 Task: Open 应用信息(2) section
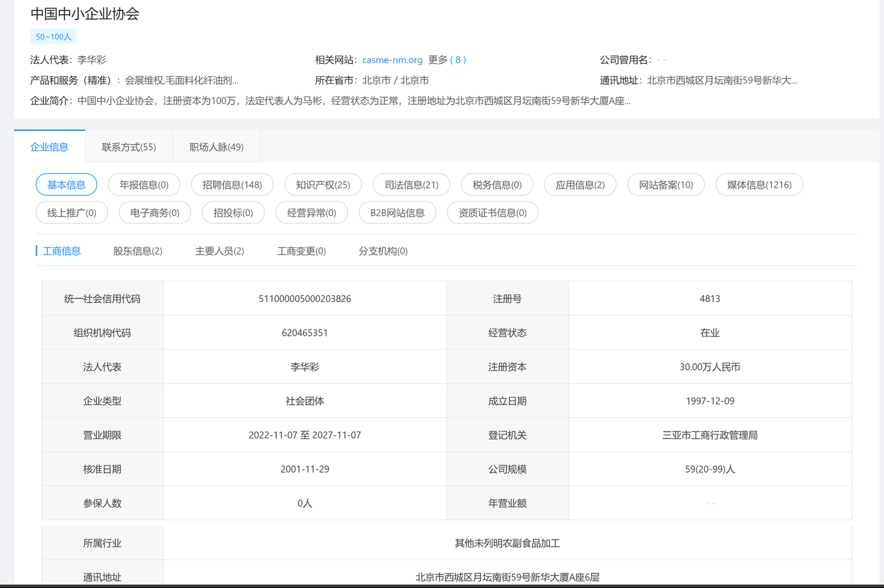(581, 185)
